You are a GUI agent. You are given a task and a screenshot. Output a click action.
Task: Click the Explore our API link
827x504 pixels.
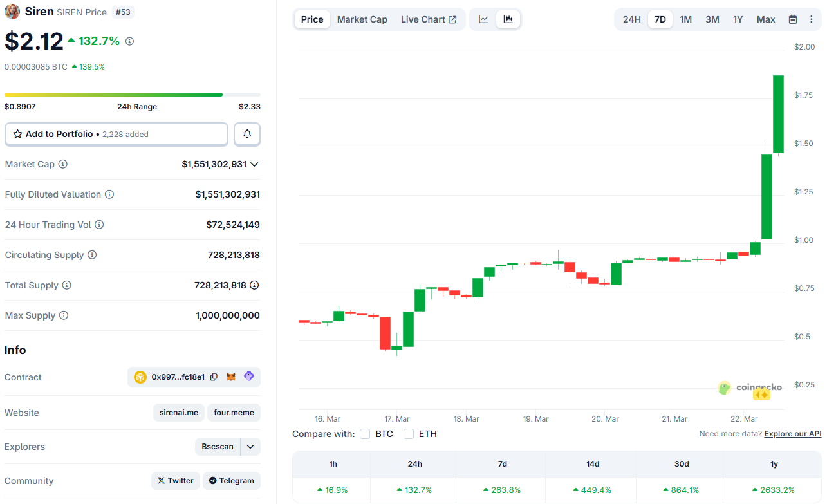(x=792, y=433)
